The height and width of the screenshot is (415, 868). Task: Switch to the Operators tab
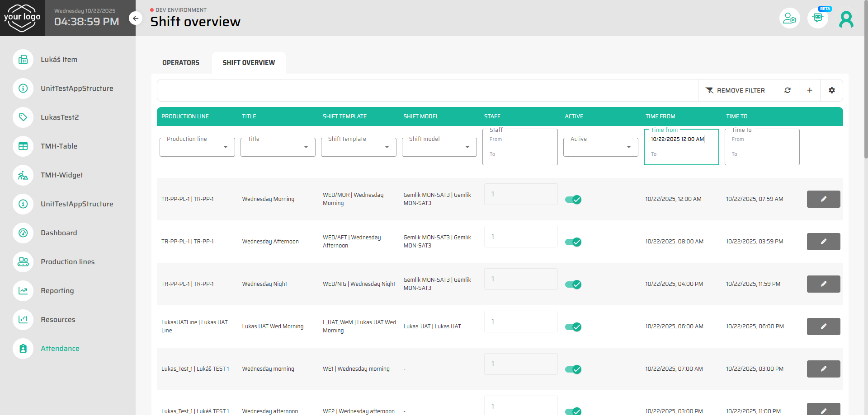click(181, 63)
